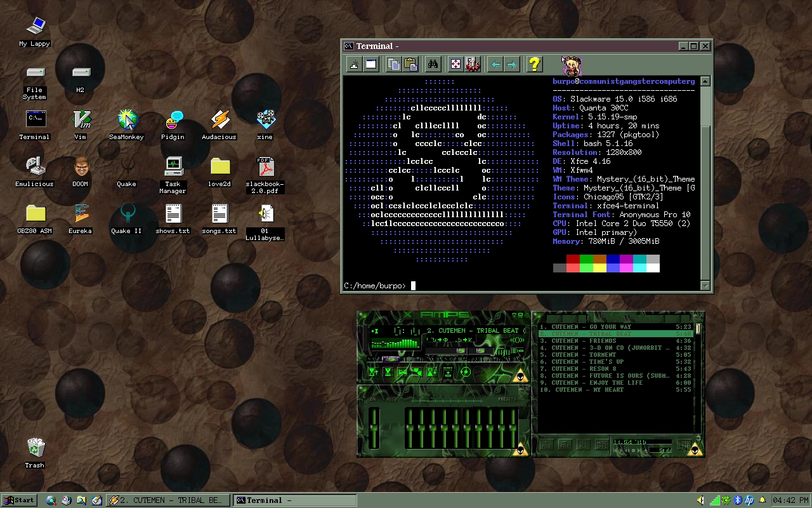Click the playlist scrollbar handle
The image size is (812, 508).
(x=698, y=328)
